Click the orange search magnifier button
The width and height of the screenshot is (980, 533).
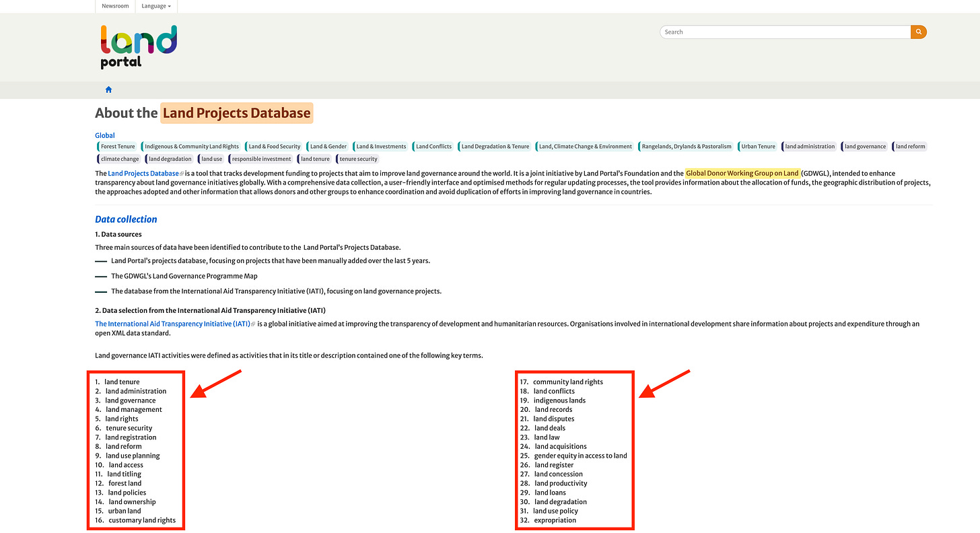pos(919,32)
